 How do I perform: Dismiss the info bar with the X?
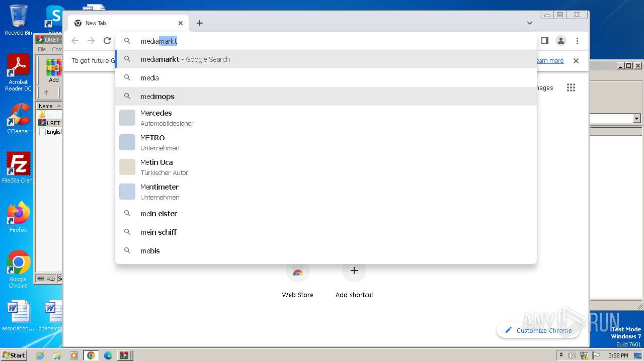[x=576, y=60]
